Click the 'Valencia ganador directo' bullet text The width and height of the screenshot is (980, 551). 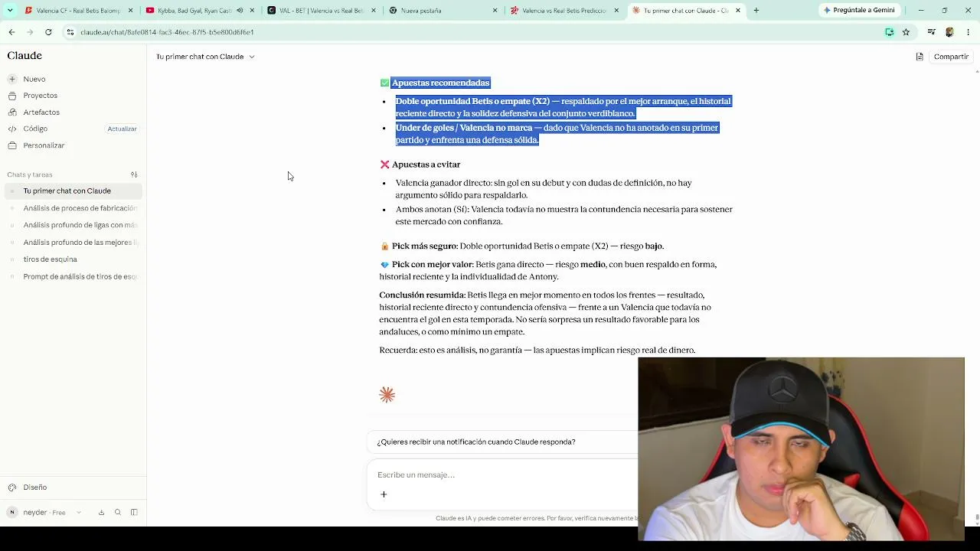(x=544, y=189)
